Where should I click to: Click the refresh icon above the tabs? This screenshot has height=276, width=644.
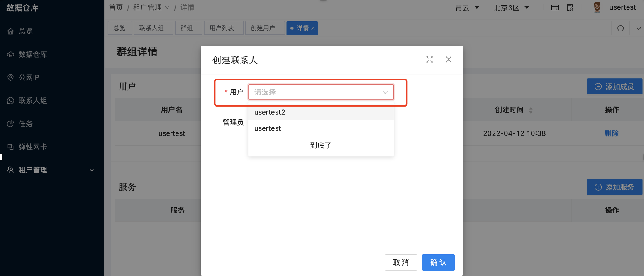pos(620,28)
